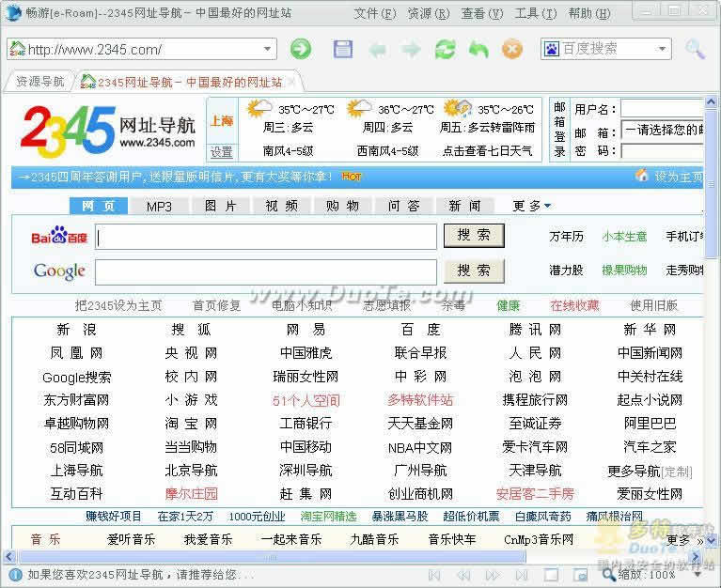Close the 2345网址导航 tab
Screen dimensions: 721x588
[x=290, y=83]
